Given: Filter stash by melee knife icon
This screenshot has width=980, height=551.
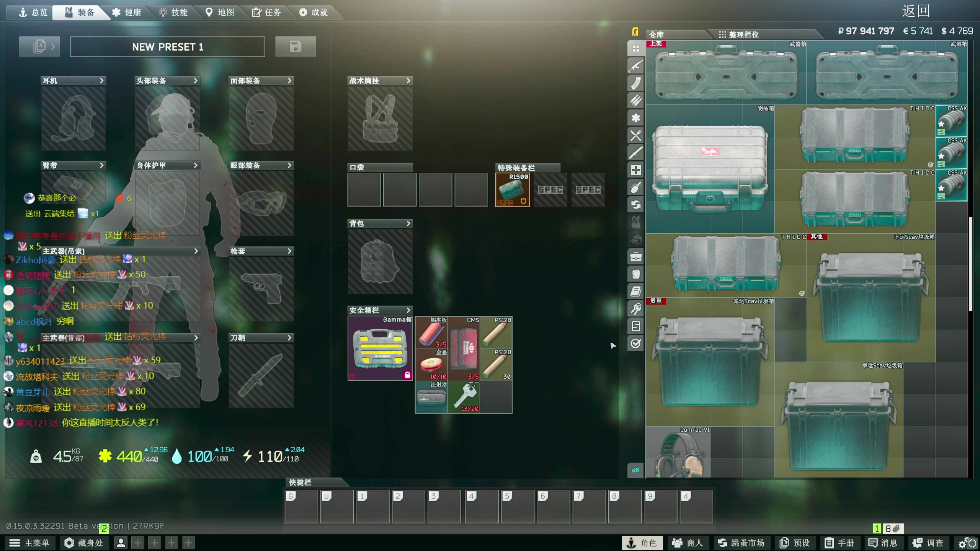Looking at the screenshot, I should click(x=635, y=153).
